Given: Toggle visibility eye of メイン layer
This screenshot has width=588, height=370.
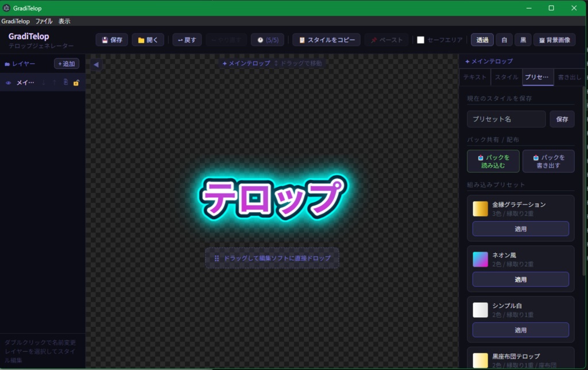Looking at the screenshot, I should (8, 83).
